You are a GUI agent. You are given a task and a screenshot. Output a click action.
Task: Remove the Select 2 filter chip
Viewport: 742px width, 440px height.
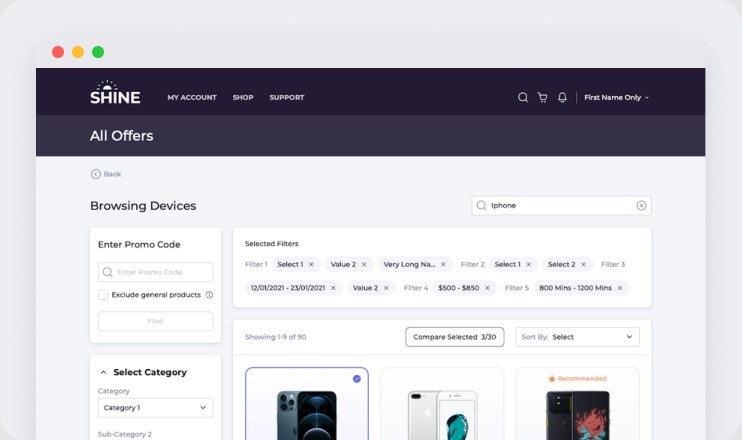coord(583,264)
